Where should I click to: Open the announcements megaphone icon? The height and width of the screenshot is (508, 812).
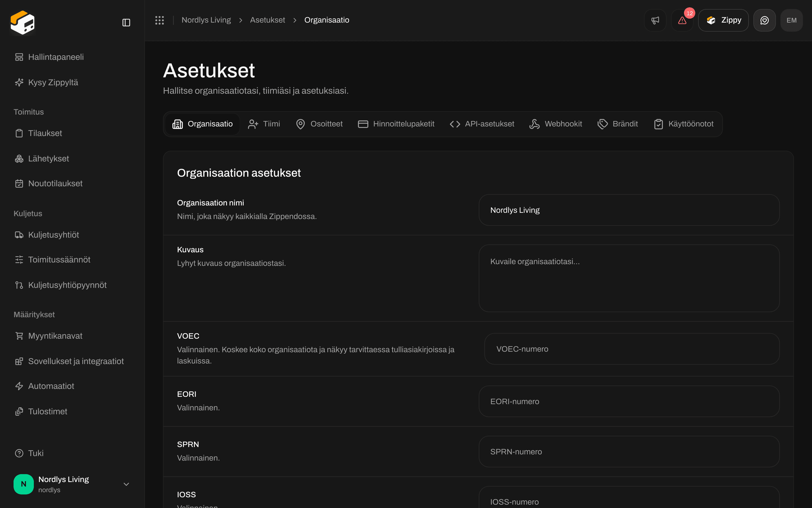[655, 20]
